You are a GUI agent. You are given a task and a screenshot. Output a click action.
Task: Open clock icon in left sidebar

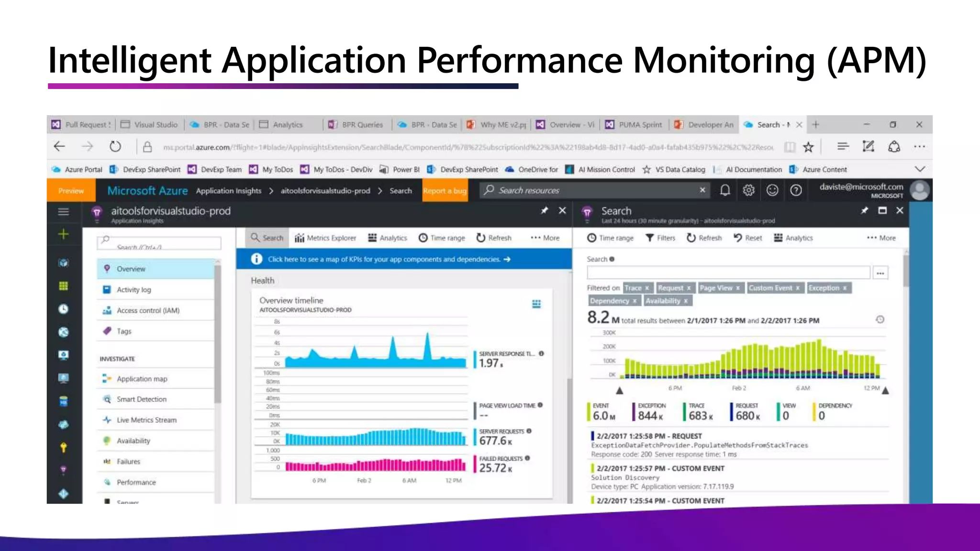click(x=63, y=309)
